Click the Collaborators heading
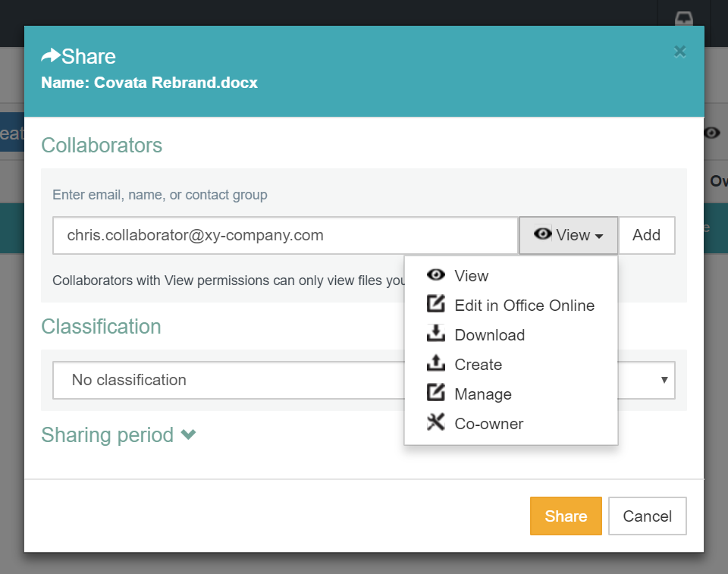728x574 pixels. [x=102, y=146]
